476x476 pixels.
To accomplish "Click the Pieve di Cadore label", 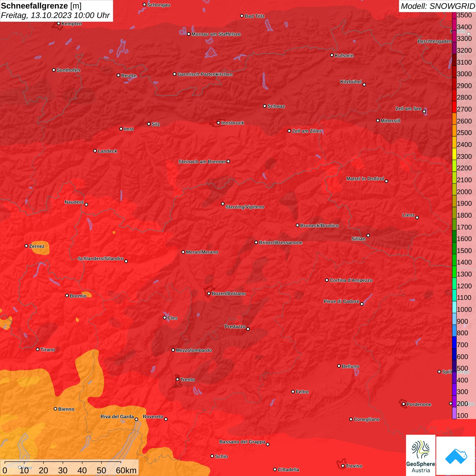I will coord(341,301).
